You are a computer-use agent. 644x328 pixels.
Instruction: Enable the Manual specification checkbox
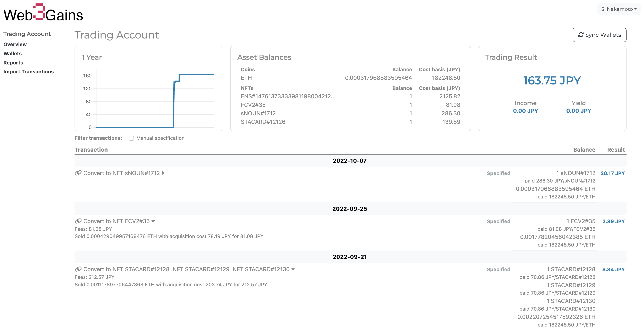(x=131, y=138)
